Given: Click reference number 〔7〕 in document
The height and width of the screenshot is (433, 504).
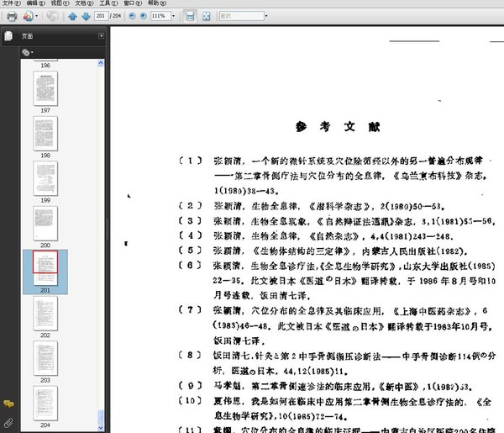Looking at the screenshot, I should click(x=191, y=310).
